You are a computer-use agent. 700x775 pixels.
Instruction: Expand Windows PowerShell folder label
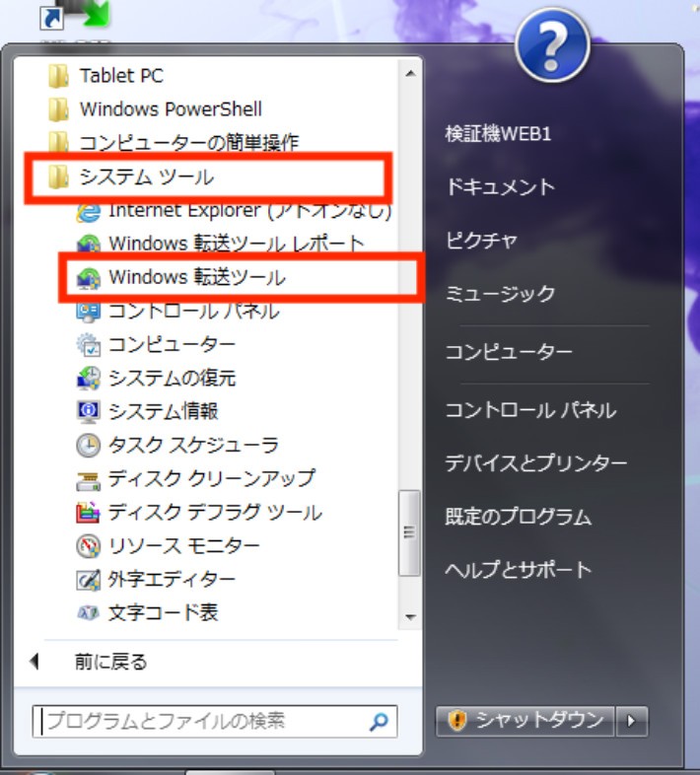[x=171, y=109]
